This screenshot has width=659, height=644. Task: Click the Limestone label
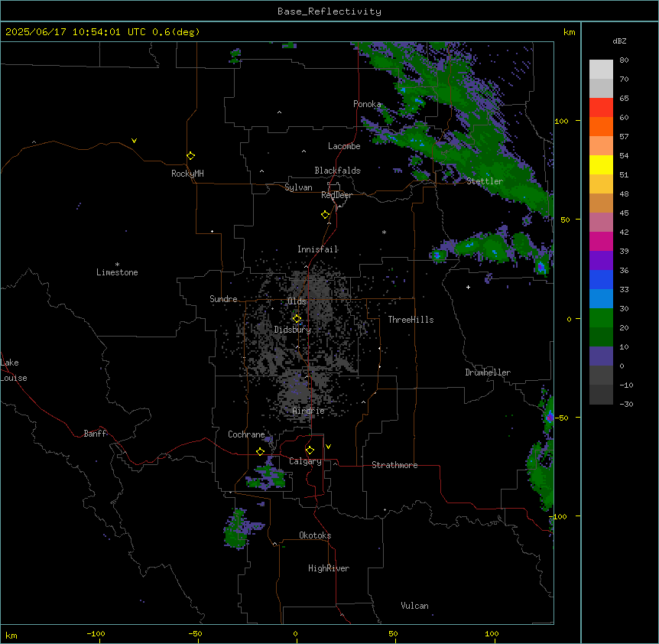click(117, 272)
